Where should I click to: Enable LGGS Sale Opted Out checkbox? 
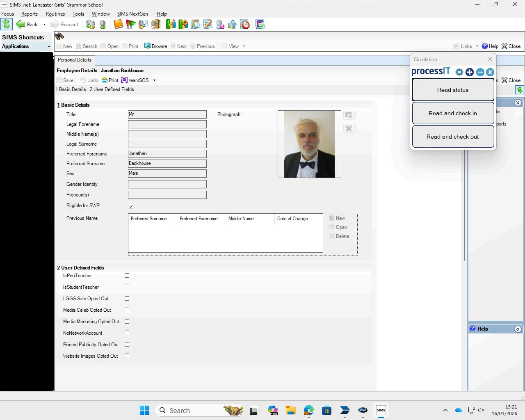(x=127, y=299)
